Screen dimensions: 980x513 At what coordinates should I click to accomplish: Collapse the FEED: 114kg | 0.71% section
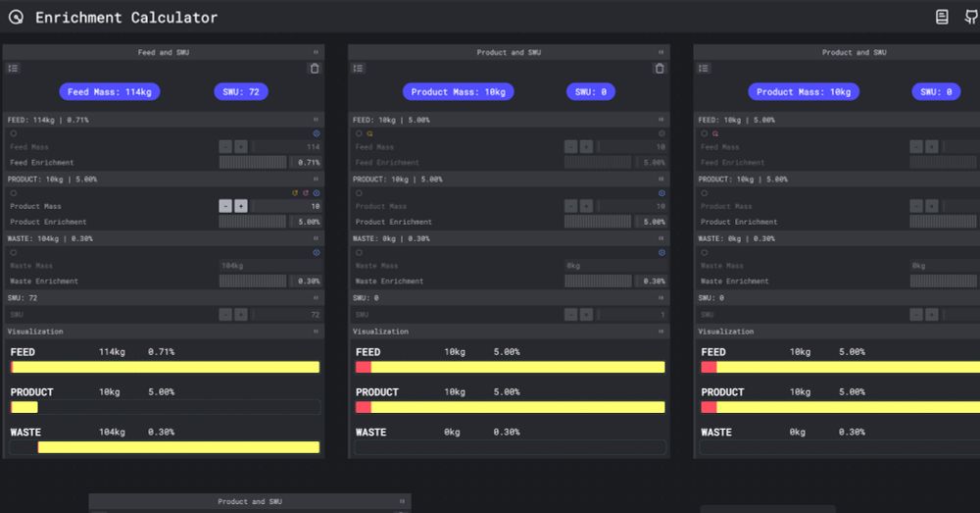click(x=316, y=119)
